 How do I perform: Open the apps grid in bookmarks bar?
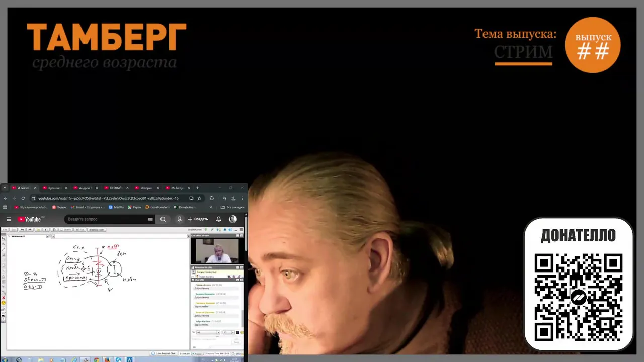tap(5, 207)
